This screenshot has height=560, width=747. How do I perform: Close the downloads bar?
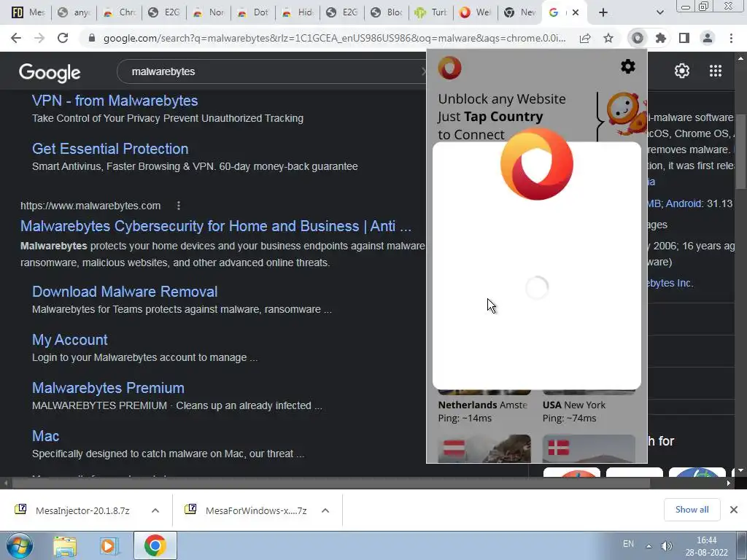(734, 510)
